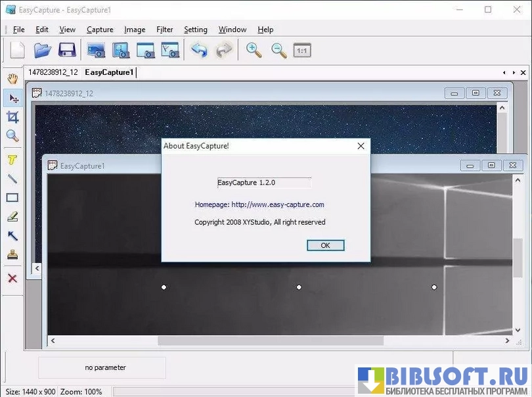
Task: Click the New document icon
Action: 17,50
